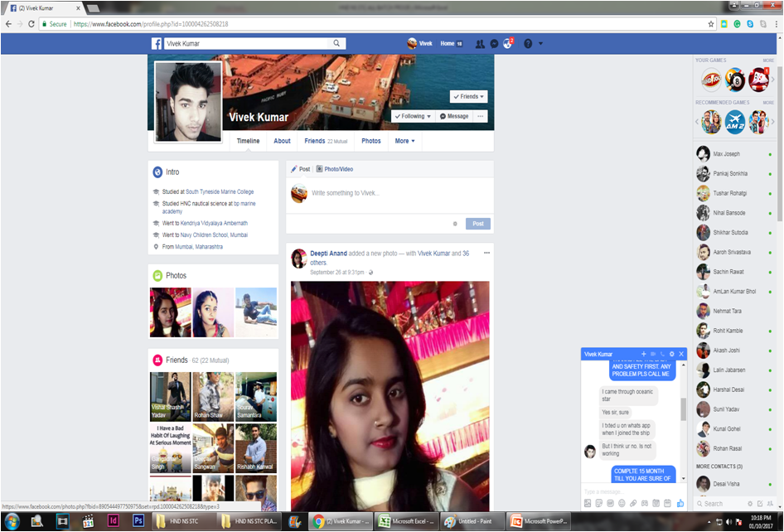Open South Tyneside Marine College link
The image size is (784, 532).
click(220, 191)
